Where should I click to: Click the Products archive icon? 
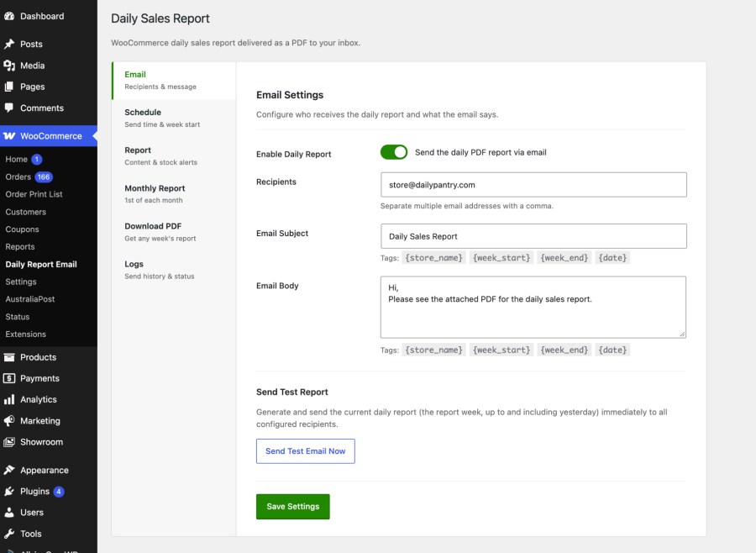(9, 357)
